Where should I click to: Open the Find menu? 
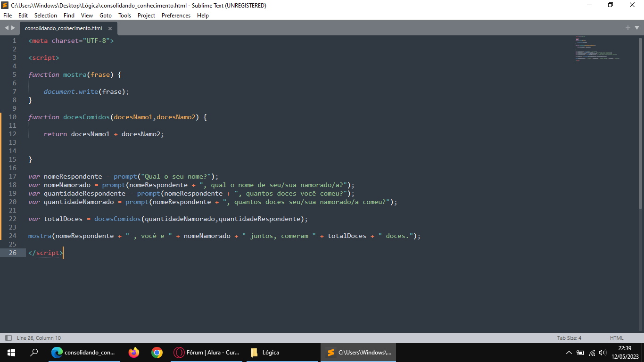pos(69,16)
